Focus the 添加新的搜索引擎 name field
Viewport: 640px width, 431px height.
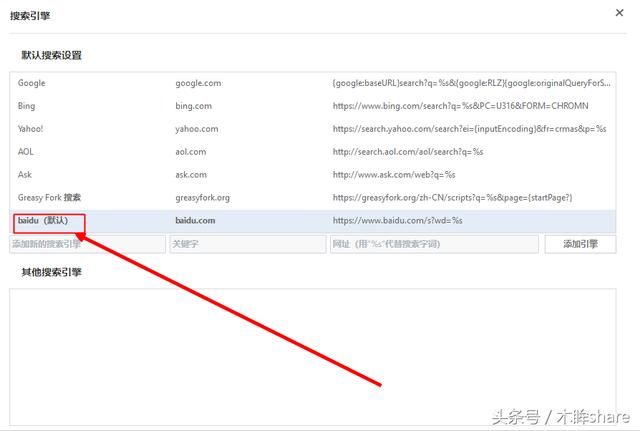[x=87, y=244]
